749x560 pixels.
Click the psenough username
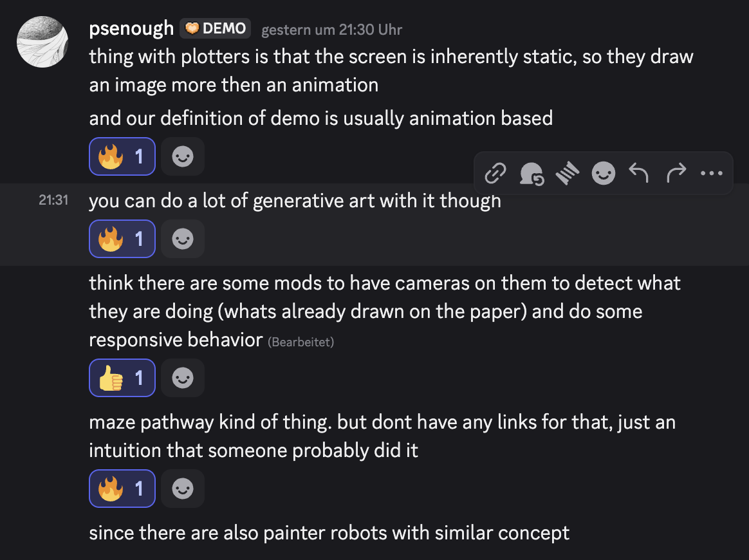(x=131, y=28)
